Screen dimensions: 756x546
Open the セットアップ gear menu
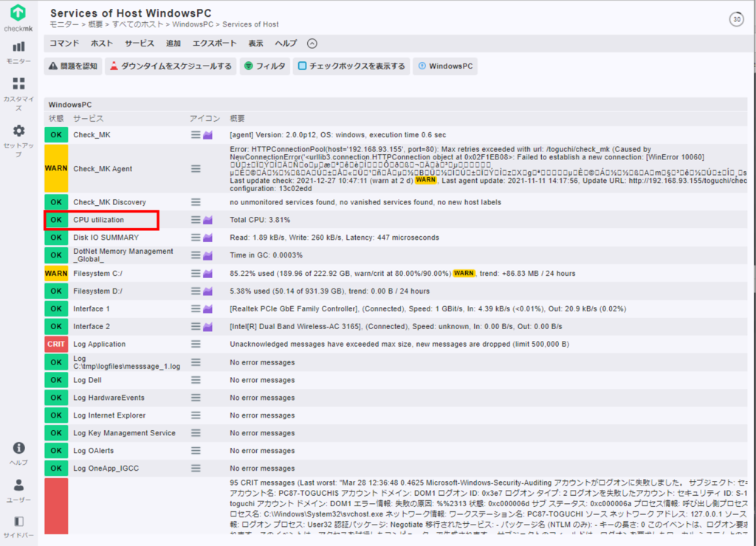point(18,141)
